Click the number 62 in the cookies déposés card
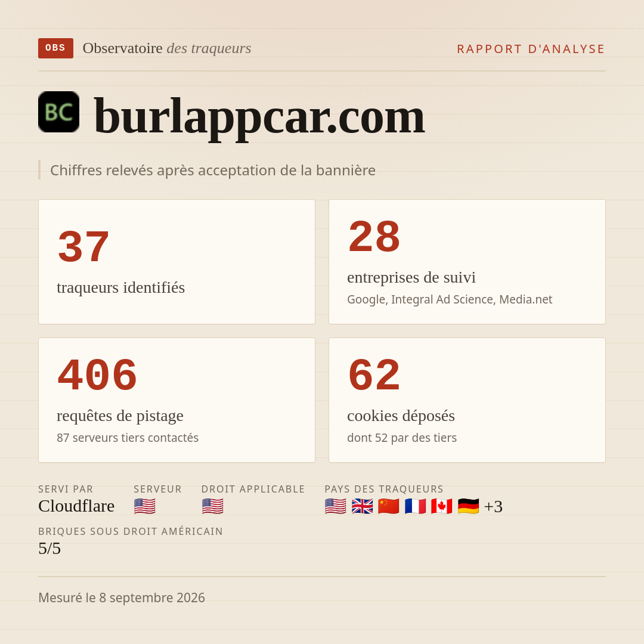The height and width of the screenshot is (644, 644). click(374, 375)
